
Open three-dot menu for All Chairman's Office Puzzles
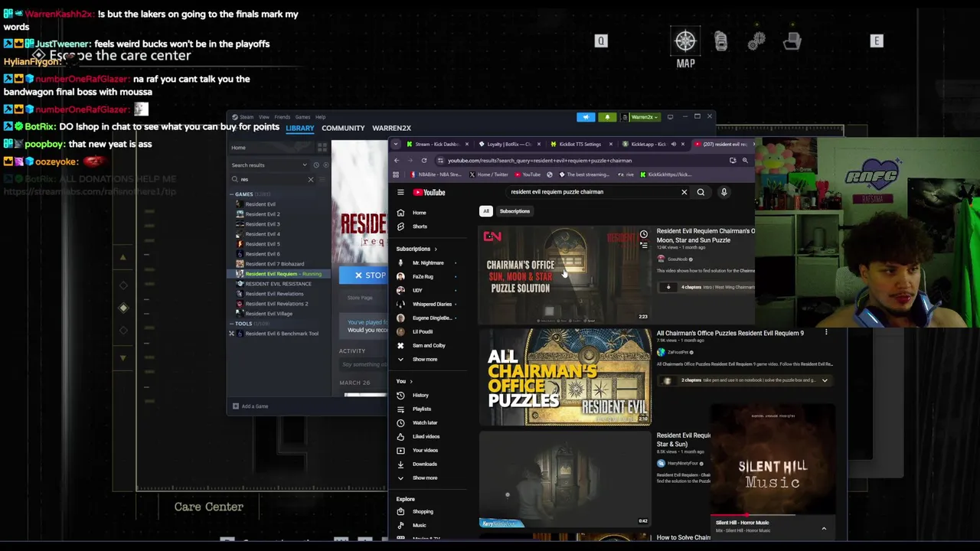coord(826,333)
